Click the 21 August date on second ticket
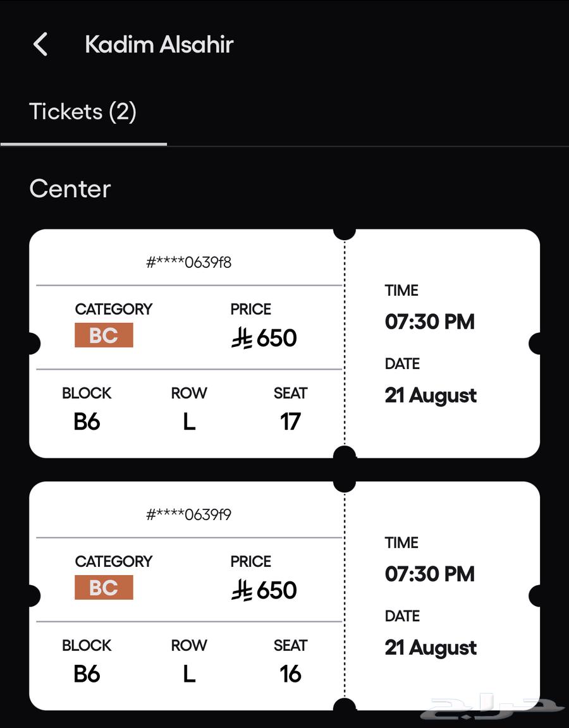Image resolution: width=569 pixels, height=728 pixels. (431, 648)
